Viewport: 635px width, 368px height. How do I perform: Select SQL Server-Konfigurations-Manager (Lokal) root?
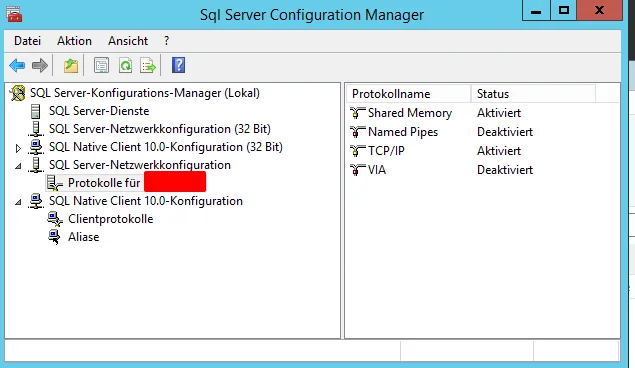[145, 93]
